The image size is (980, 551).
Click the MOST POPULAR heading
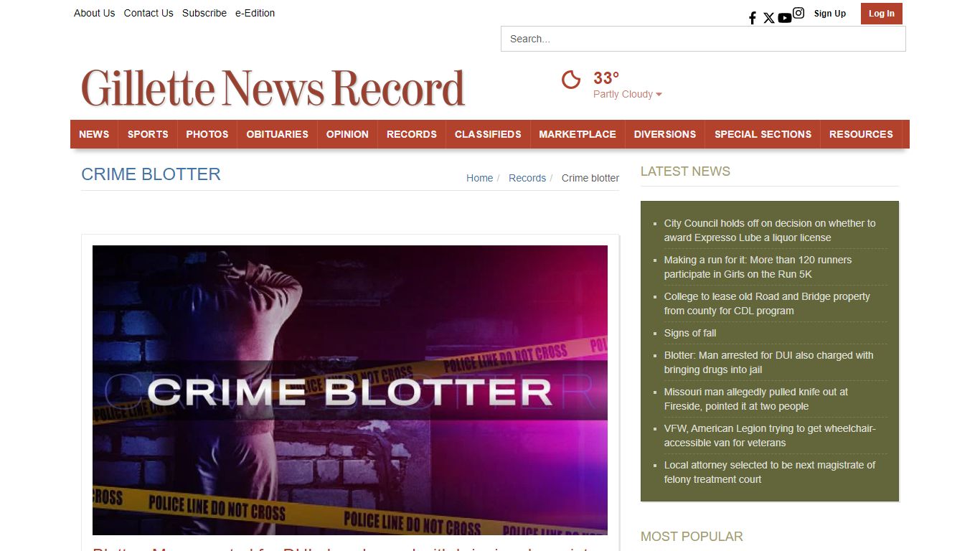692,537
